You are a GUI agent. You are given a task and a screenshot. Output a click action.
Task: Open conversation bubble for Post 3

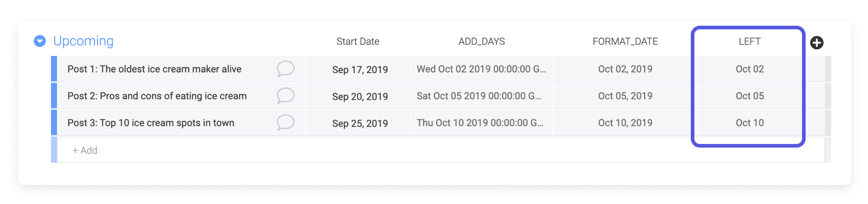click(x=285, y=122)
